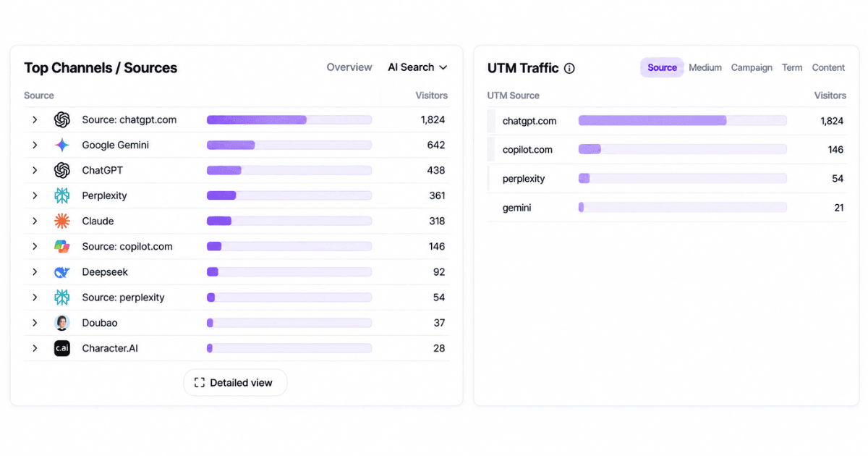Click the 92 visitors value
The image size is (868, 456).
[x=439, y=272]
